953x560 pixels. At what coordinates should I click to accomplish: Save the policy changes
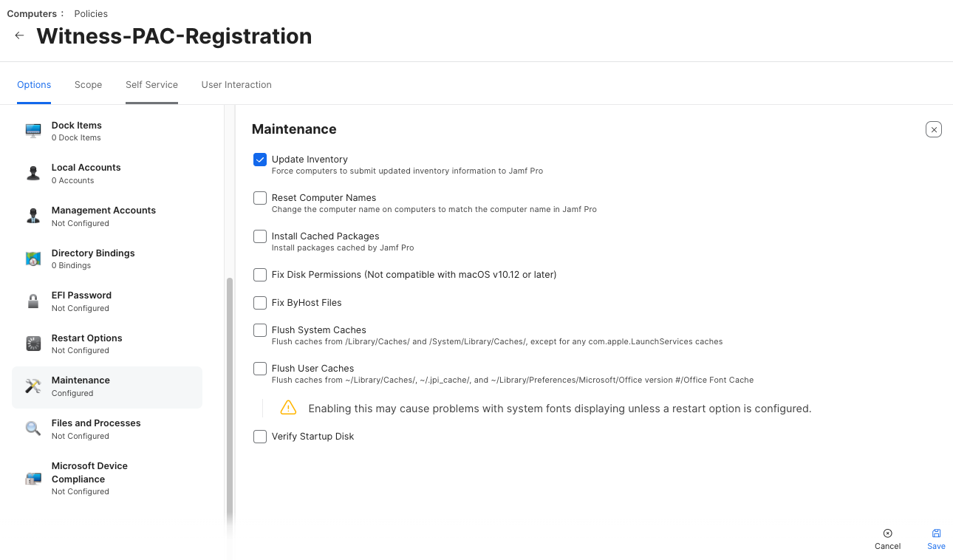pos(936,539)
